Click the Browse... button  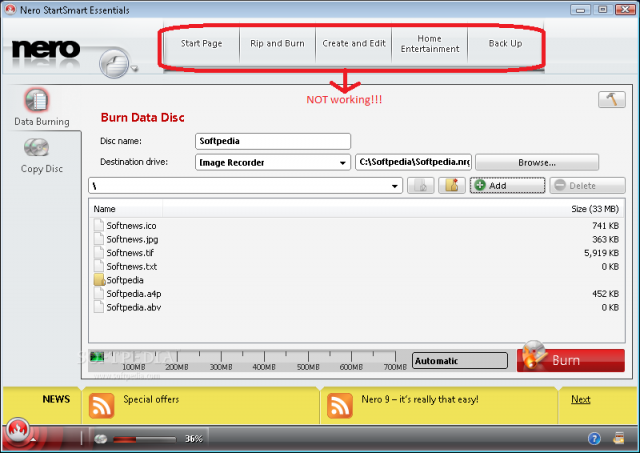click(537, 162)
